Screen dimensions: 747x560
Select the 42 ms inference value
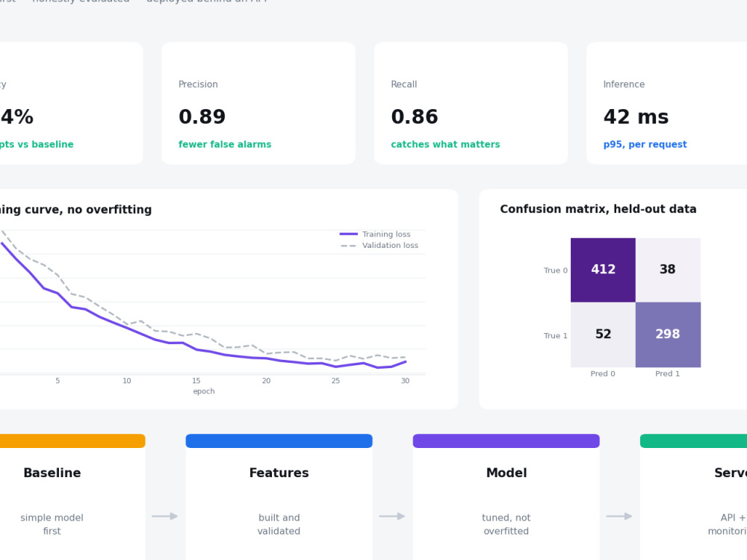(x=636, y=116)
